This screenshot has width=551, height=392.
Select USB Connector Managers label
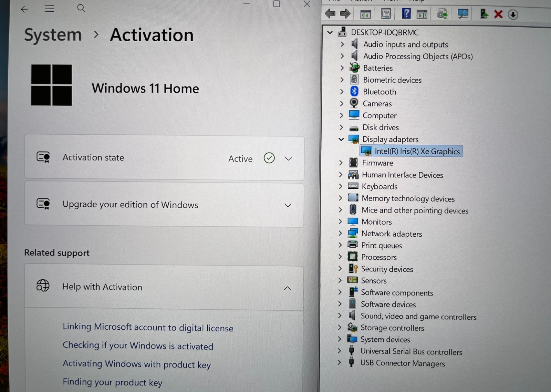[402, 363]
